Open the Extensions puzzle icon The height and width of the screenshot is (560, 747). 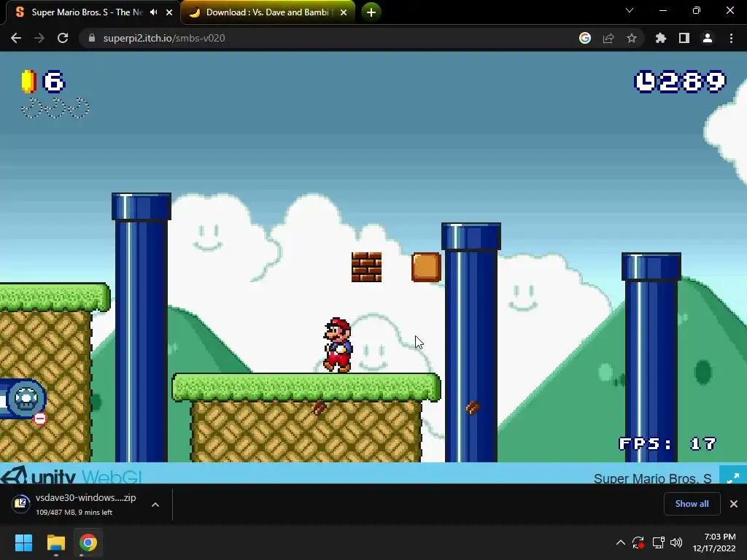[x=661, y=38]
